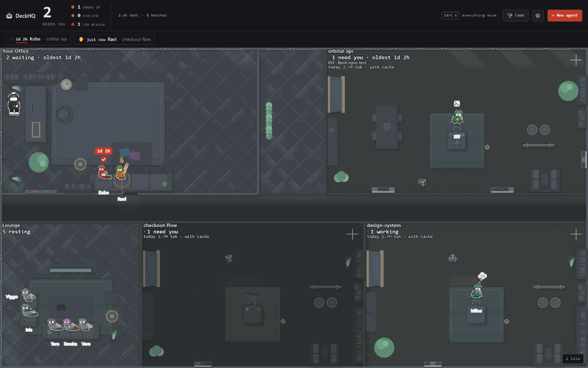This screenshot has height=368, width=588.
Task: Select the Milos agent in design-system
Action: click(x=477, y=291)
